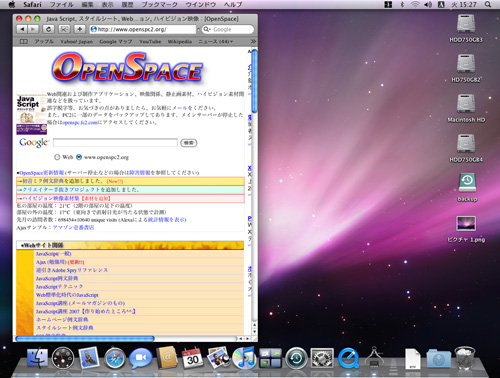Select the backup Time Machine drive icon
500x378 pixels.
pos(467,182)
